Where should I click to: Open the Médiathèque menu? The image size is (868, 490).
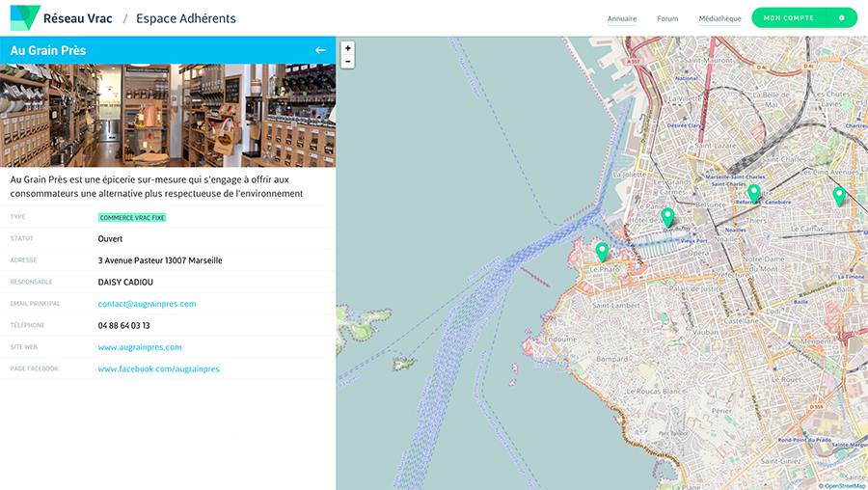(x=719, y=19)
